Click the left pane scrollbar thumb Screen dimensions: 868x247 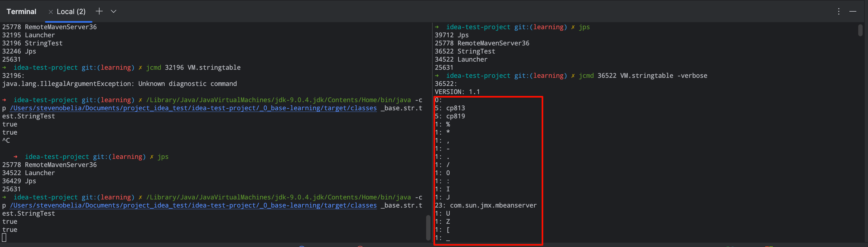point(428,228)
